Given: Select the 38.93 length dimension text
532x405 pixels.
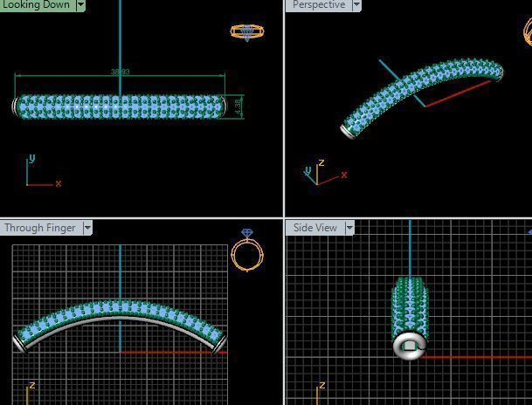Looking at the screenshot, I should click(x=120, y=72).
